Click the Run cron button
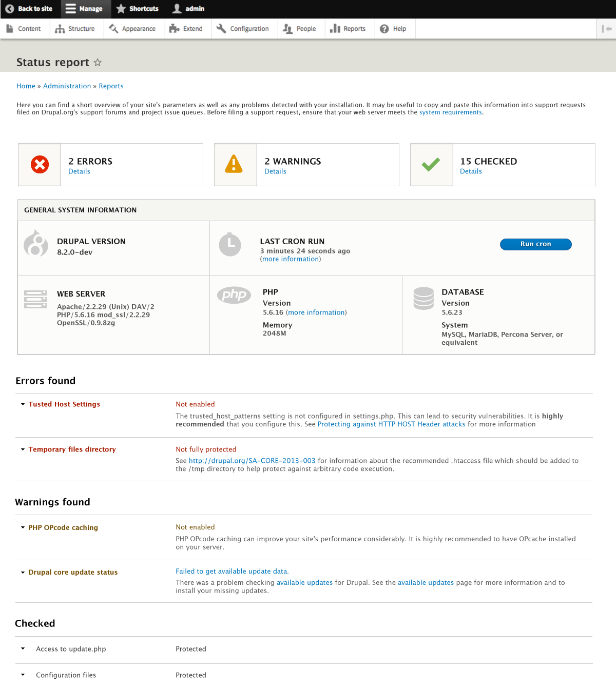The image size is (616, 688). (535, 244)
